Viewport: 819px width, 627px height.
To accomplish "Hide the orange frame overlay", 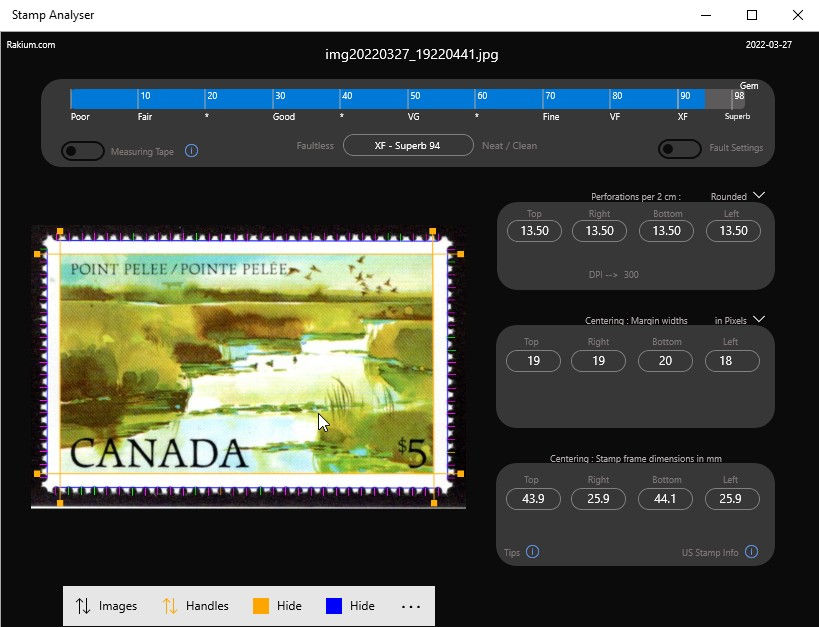I will point(277,606).
